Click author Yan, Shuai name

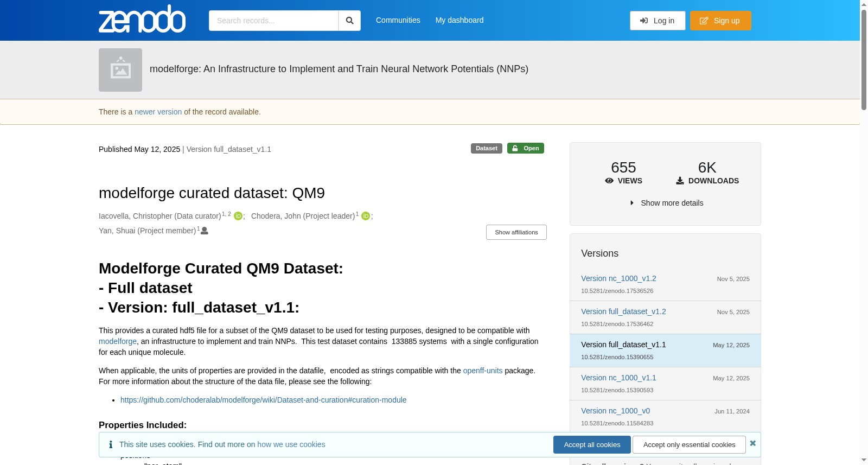click(148, 231)
